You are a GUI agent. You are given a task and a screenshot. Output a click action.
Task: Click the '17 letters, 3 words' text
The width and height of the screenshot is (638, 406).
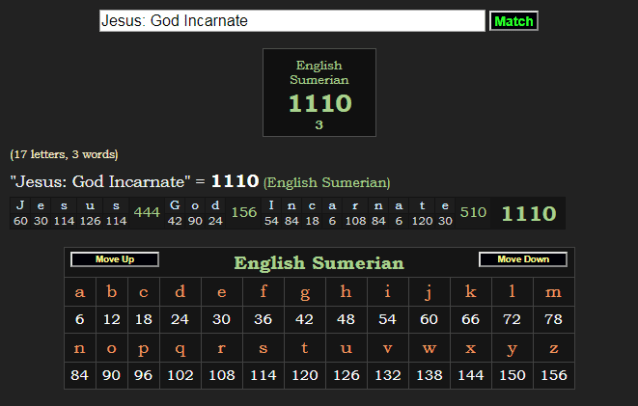point(64,154)
